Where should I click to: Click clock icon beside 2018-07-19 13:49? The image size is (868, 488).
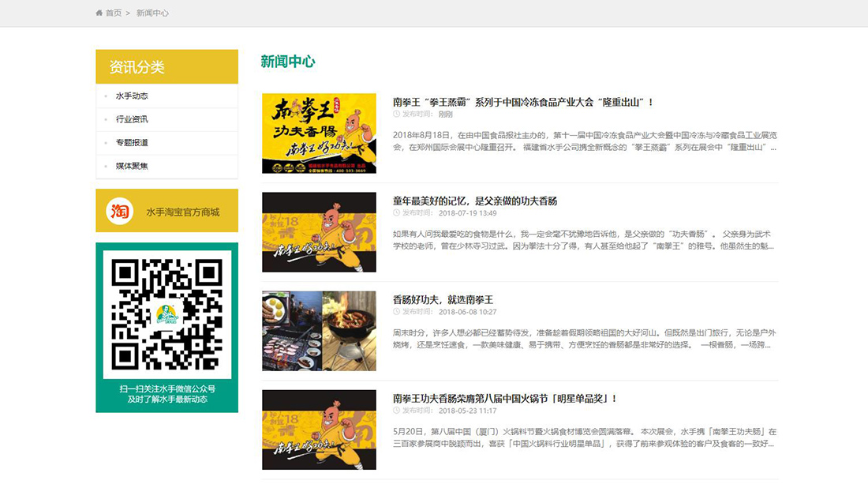[x=396, y=212]
